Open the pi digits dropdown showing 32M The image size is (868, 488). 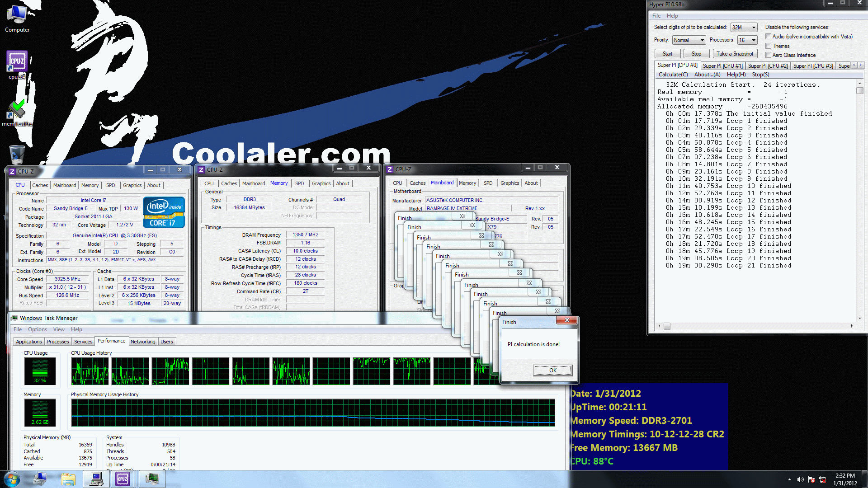coord(744,28)
